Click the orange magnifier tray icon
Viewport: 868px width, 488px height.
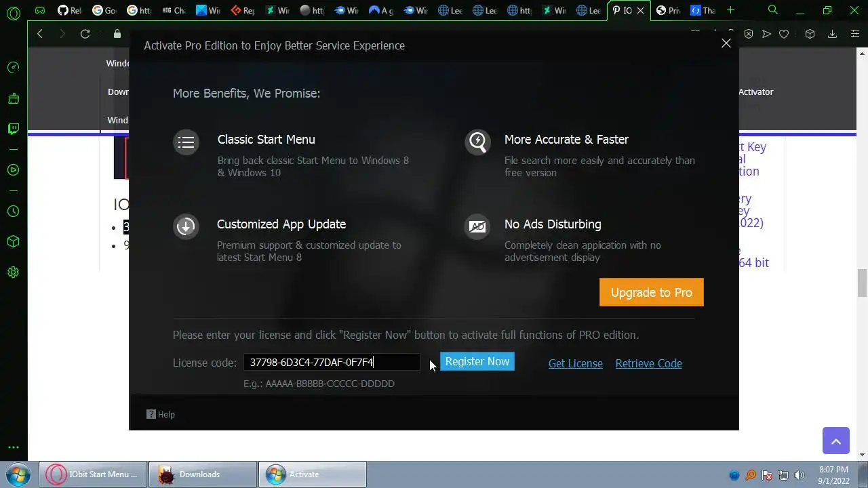(751, 475)
